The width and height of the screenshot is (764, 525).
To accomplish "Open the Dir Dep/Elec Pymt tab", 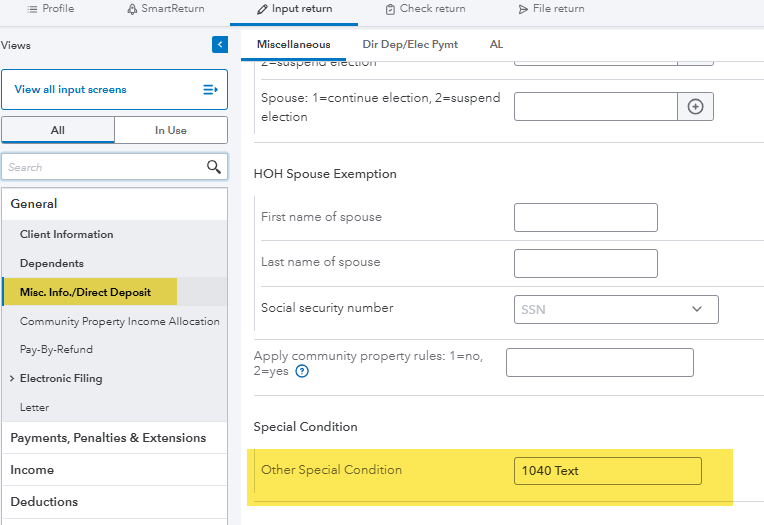I will pos(410,45).
